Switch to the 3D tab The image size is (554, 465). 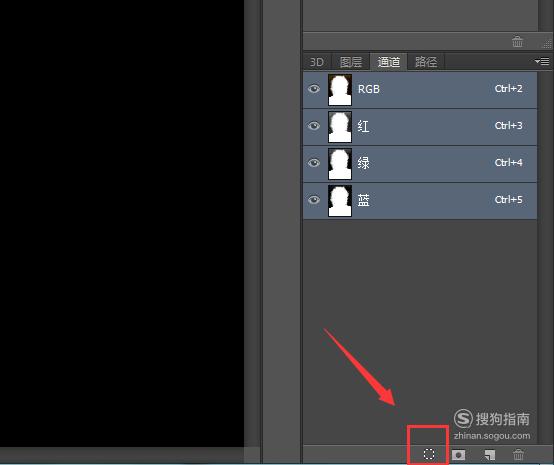click(x=317, y=62)
